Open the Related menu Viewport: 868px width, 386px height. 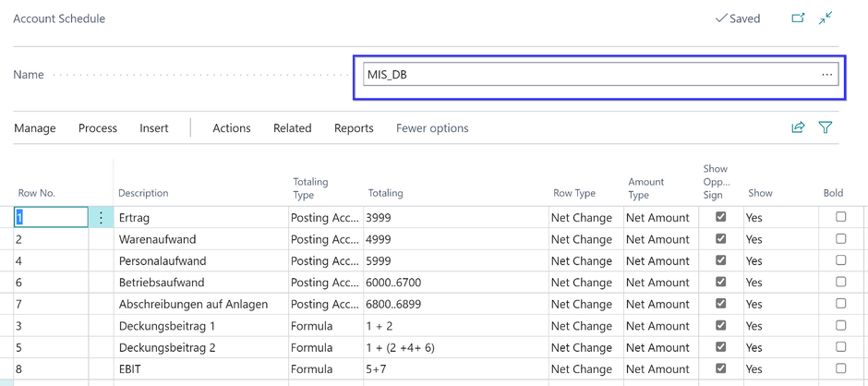pos(292,128)
